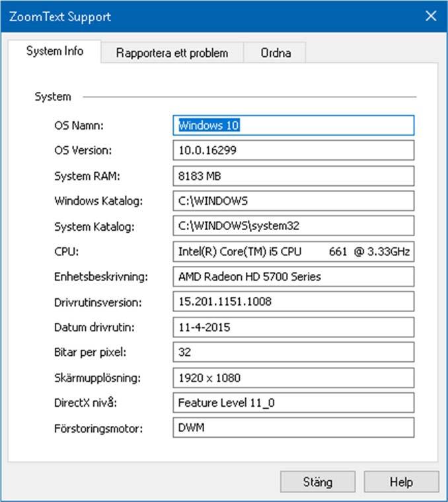This screenshot has width=448, height=502.
Task: Click the Enhetsbeskrivning: label
Action: point(101,276)
